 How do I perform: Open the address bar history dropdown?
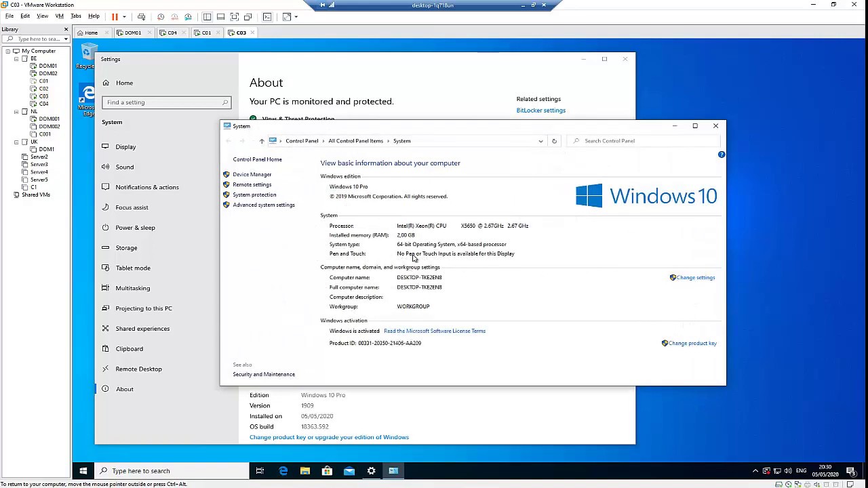click(540, 141)
